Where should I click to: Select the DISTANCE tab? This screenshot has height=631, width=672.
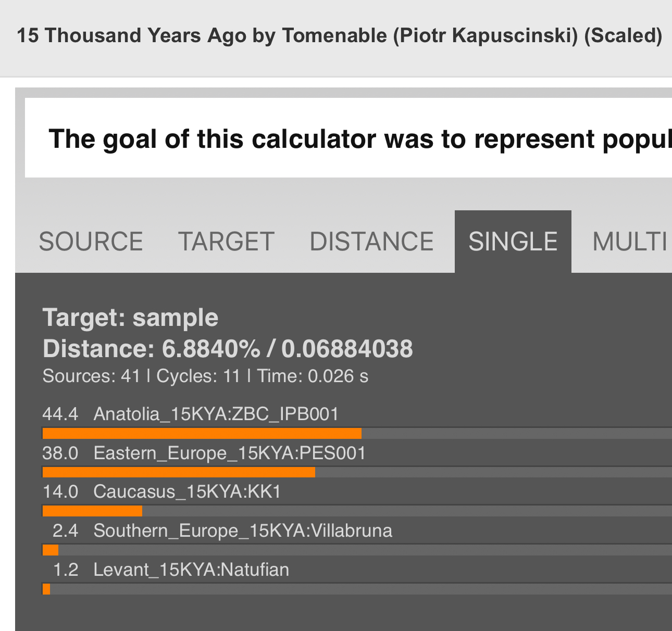click(371, 242)
